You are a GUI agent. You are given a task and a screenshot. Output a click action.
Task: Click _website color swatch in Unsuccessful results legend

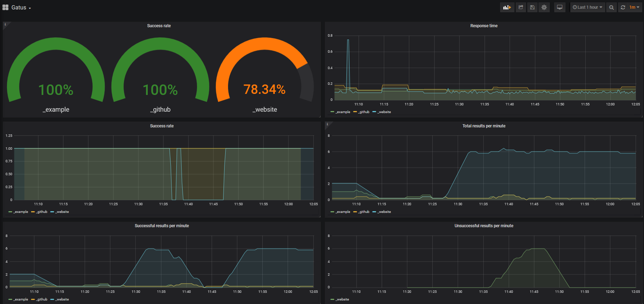click(332, 299)
